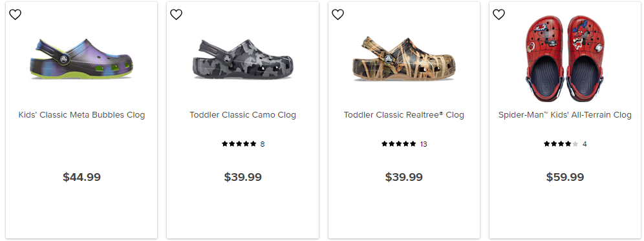Add Toddler Classic Realtree Clog to favorites

point(338,14)
